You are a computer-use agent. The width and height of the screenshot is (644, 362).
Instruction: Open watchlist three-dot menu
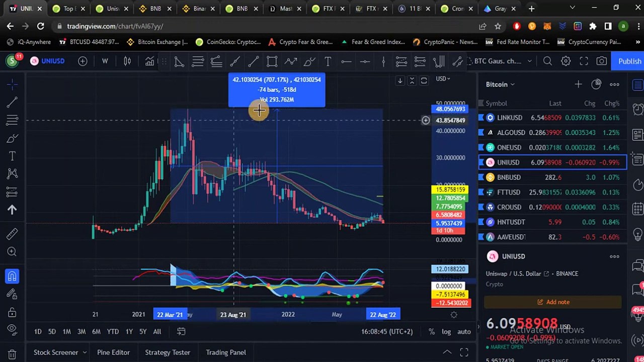click(x=614, y=84)
